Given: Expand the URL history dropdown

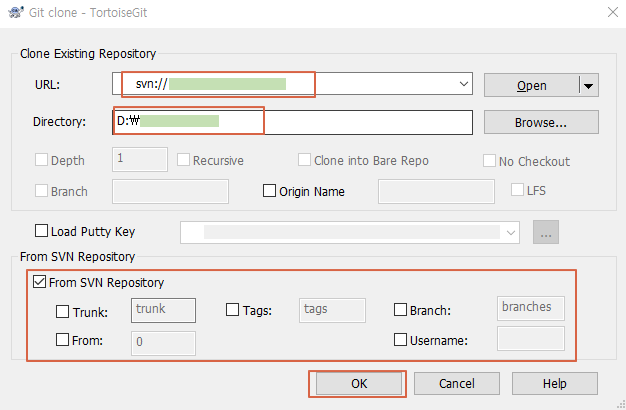Looking at the screenshot, I should [464, 84].
